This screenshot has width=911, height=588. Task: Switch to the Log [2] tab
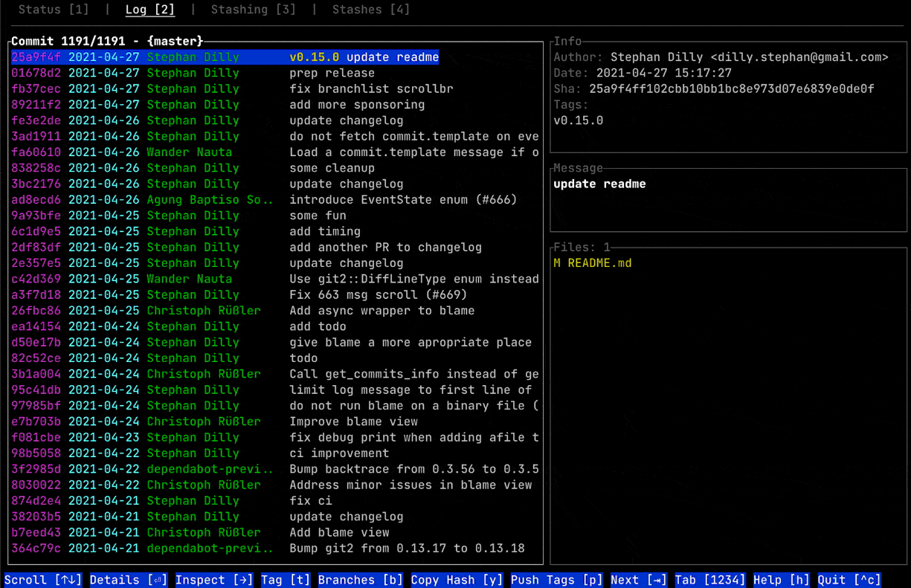(x=149, y=10)
